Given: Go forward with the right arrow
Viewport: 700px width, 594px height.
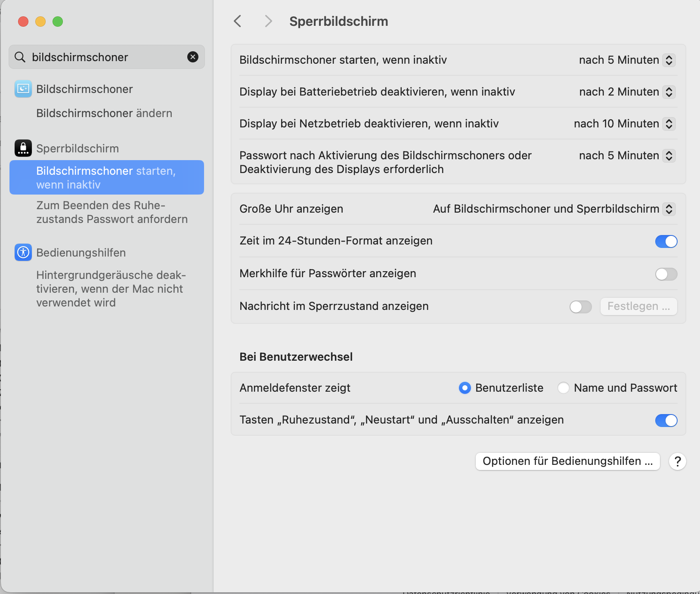Looking at the screenshot, I should coord(268,21).
